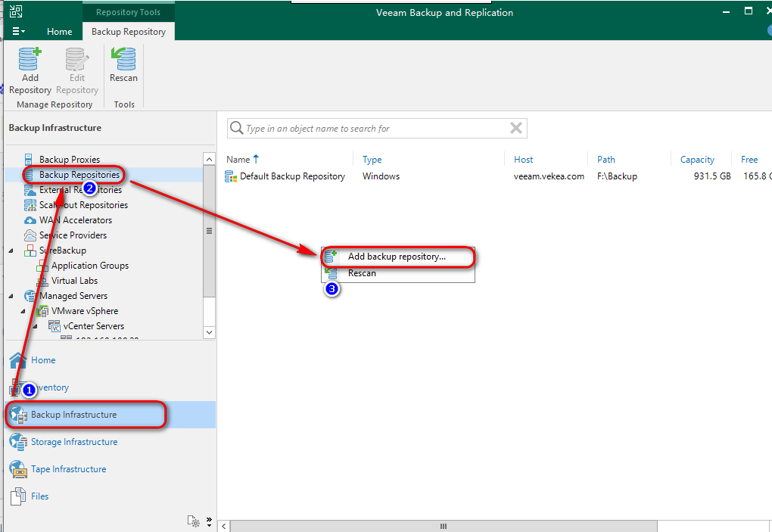Click horizontal scrollbar left arrow
Viewport: 772px width, 532px height.
223,526
